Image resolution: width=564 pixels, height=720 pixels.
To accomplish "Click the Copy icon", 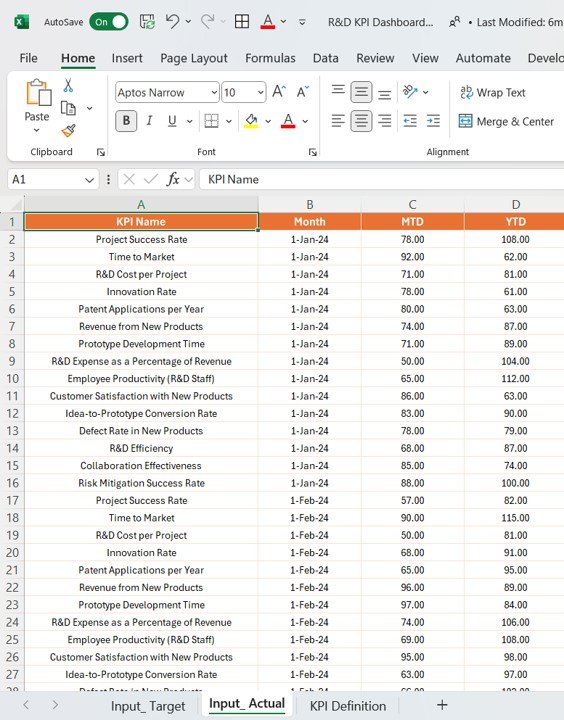I will 68,108.
